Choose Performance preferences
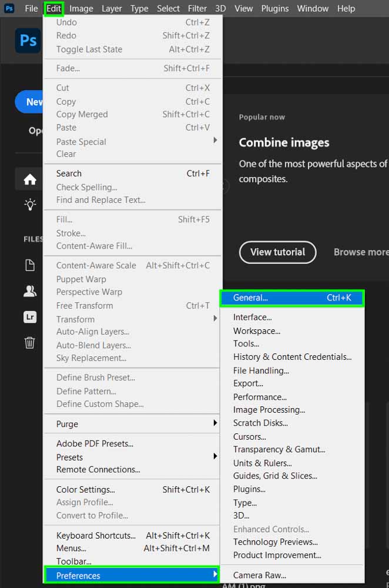The image size is (389, 588). [292, 397]
